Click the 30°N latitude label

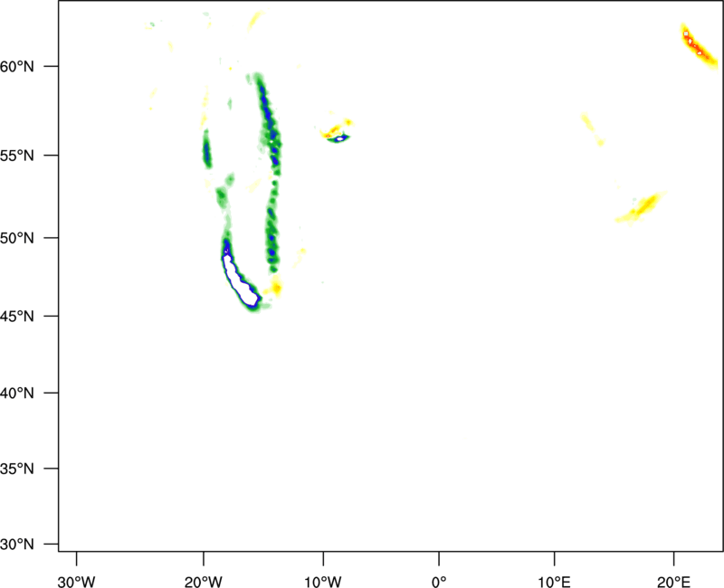click(17, 545)
